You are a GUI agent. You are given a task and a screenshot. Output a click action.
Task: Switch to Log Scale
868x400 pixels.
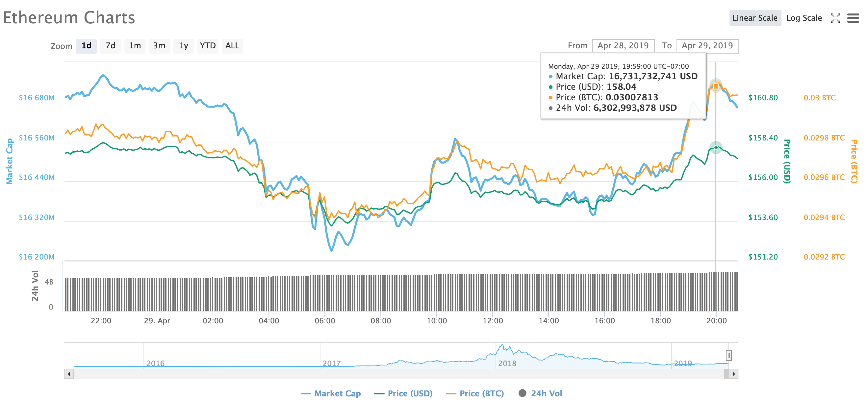[804, 18]
